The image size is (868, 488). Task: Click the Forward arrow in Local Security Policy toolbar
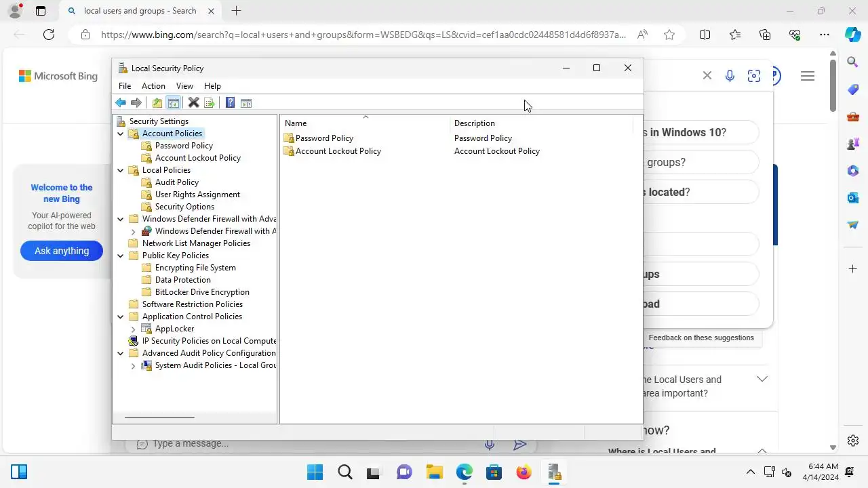[136, 103]
